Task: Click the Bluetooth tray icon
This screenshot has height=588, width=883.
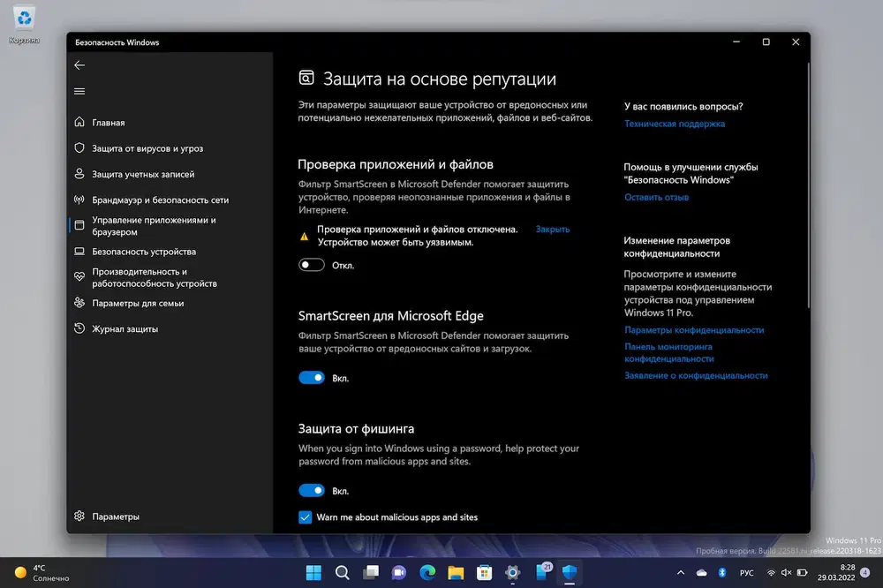Action: 722,573
